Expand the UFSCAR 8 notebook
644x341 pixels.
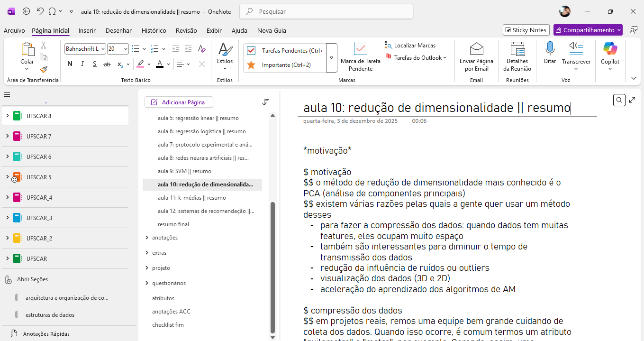pos(7,116)
